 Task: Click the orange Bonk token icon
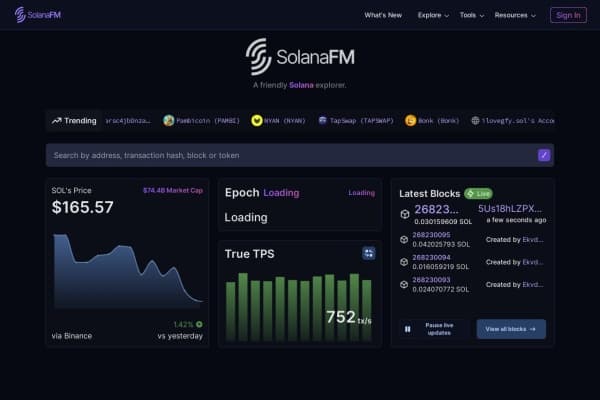coord(411,121)
